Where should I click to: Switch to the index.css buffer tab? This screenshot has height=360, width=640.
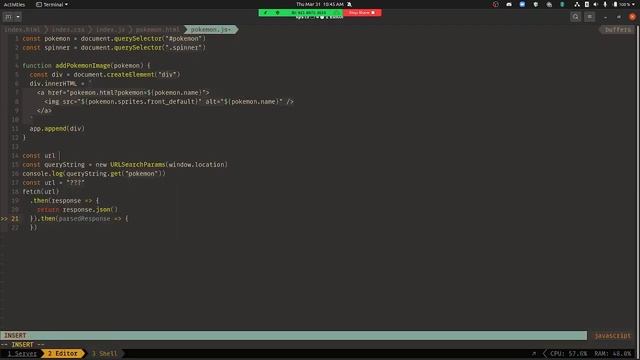click(68, 30)
